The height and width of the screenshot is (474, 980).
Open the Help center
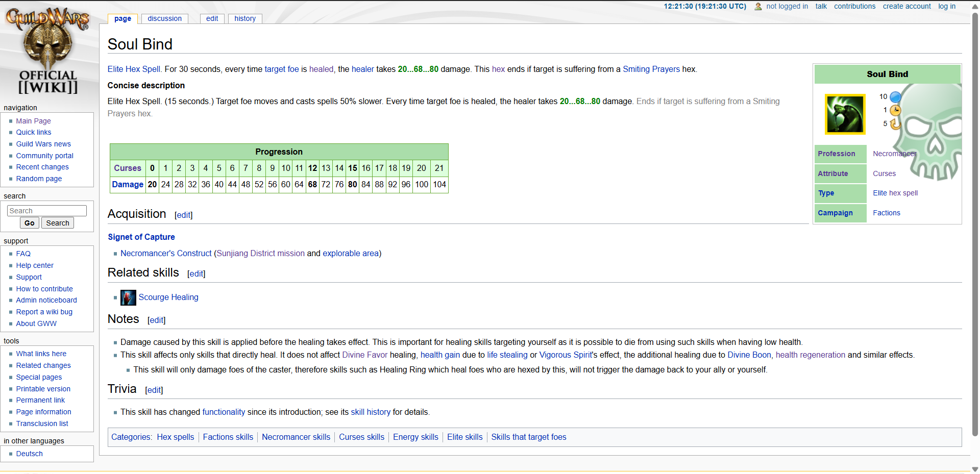coord(35,265)
